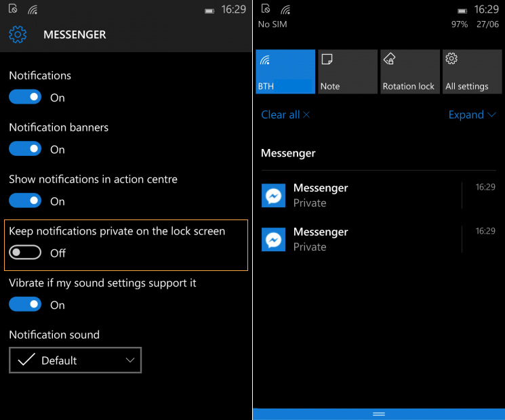This screenshot has width=505, height=420.
Task: Toggle the Notifications switch off
Action: pos(25,97)
